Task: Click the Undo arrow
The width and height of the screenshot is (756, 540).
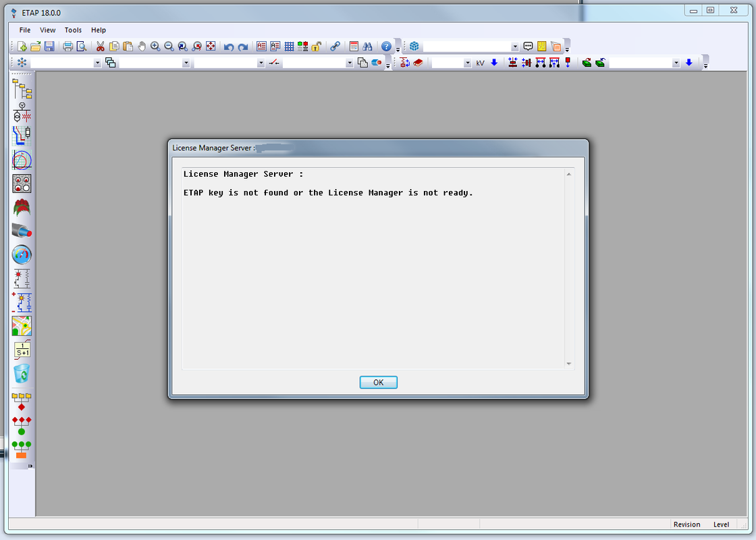Action: click(229, 47)
